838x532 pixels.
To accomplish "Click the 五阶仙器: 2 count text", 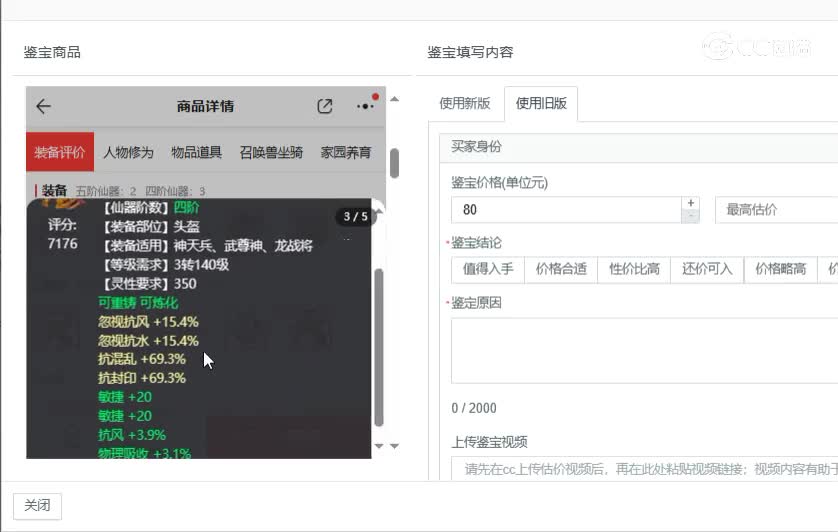I will point(106,191).
